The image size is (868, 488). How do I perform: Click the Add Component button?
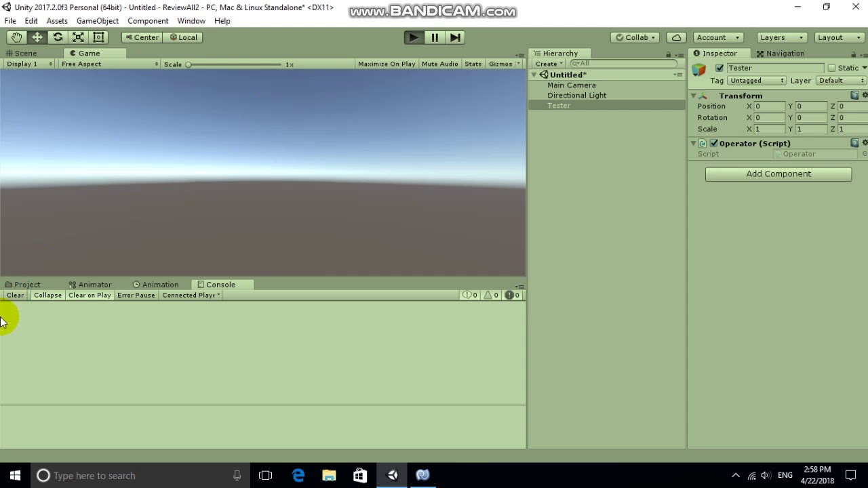click(x=778, y=174)
